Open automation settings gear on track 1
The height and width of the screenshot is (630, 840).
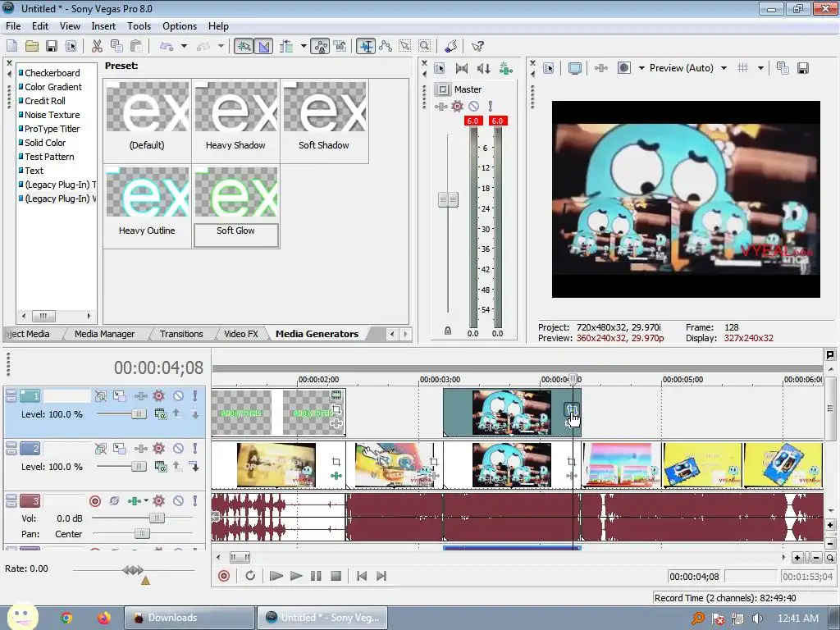coord(158,396)
